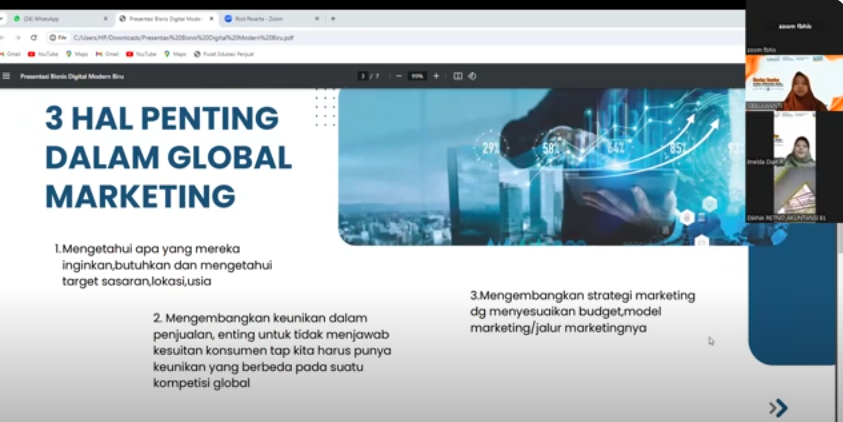Open the first Maps bookmark
The height and width of the screenshot is (422, 843).
pos(75,54)
